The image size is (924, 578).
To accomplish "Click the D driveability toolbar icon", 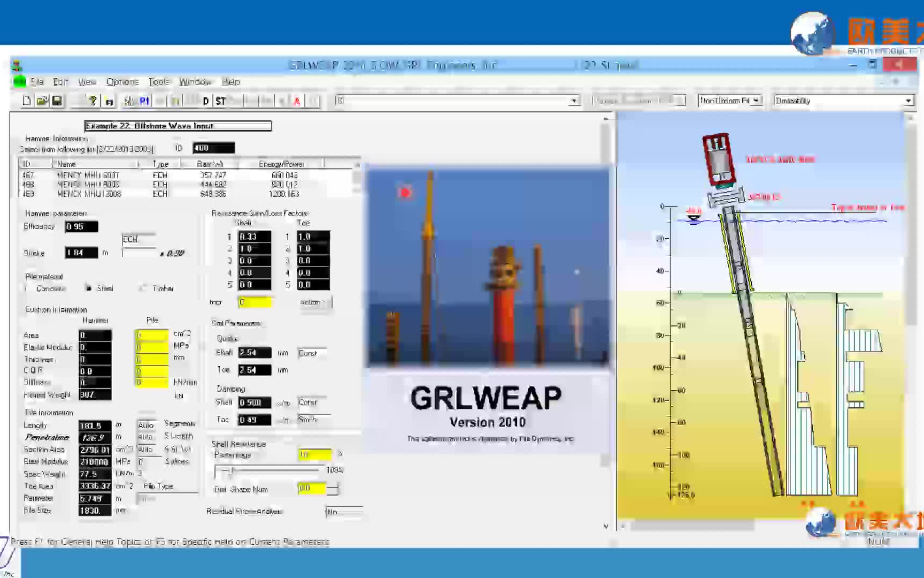I will pyautogui.click(x=205, y=101).
